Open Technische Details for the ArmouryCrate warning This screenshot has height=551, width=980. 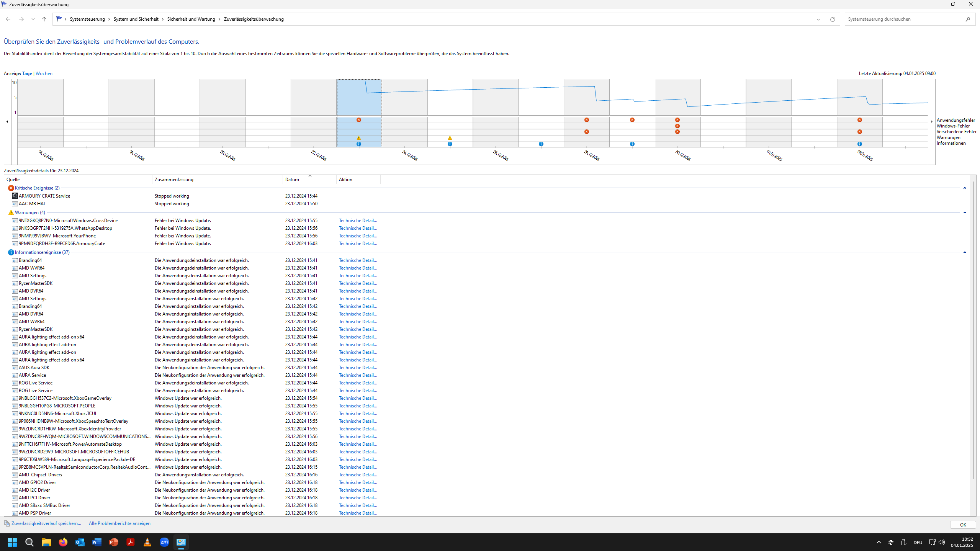coord(357,243)
